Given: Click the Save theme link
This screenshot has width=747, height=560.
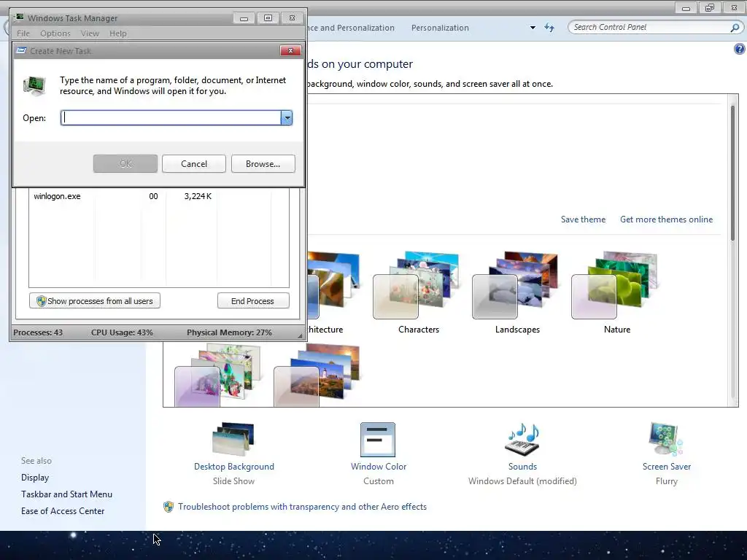Looking at the screenshot, I should pyautogui.click(x=583, y=219).
